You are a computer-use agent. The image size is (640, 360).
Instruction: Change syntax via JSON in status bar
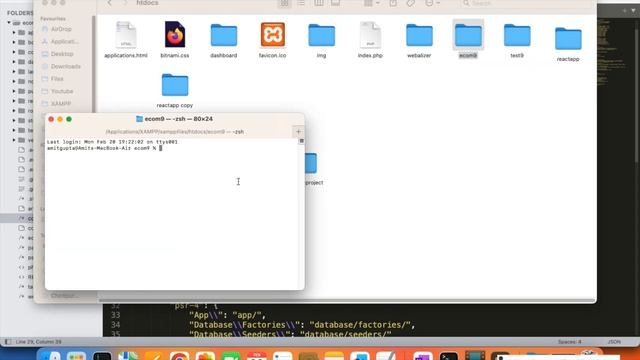pyautogui.click(x=614, y=342)
